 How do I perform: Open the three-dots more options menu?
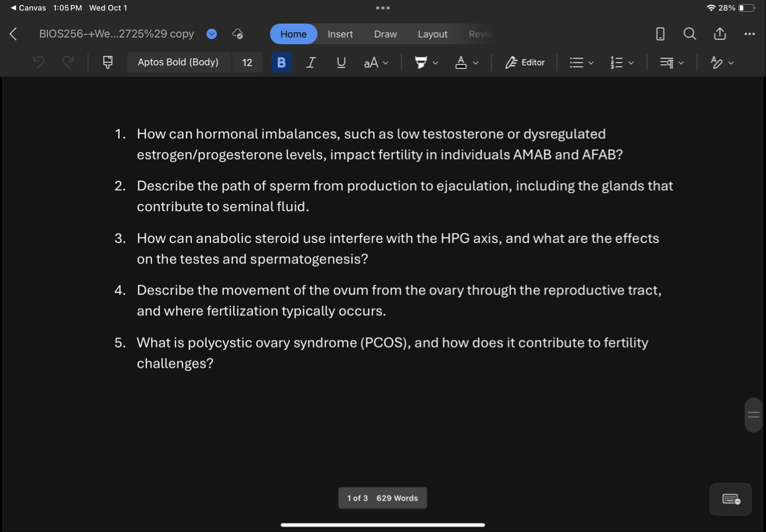point(749,34)
